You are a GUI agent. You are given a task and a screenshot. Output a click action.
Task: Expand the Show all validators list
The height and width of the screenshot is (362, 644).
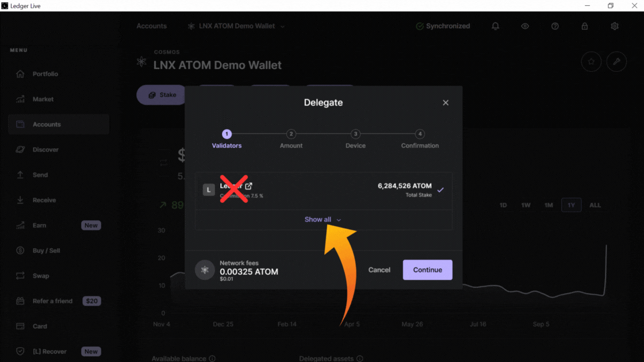tap(323, 219)
